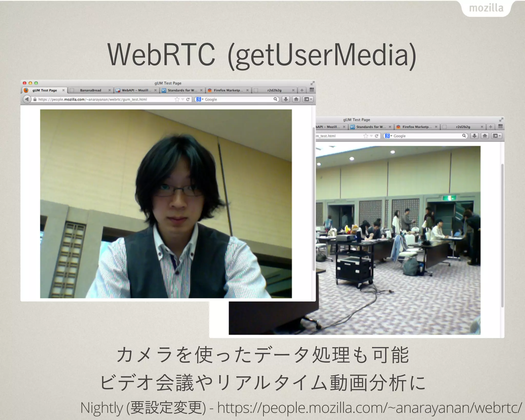525x420 pixels.
Task: Close Standards for W... tab in front window
Action: click(201, 90)
